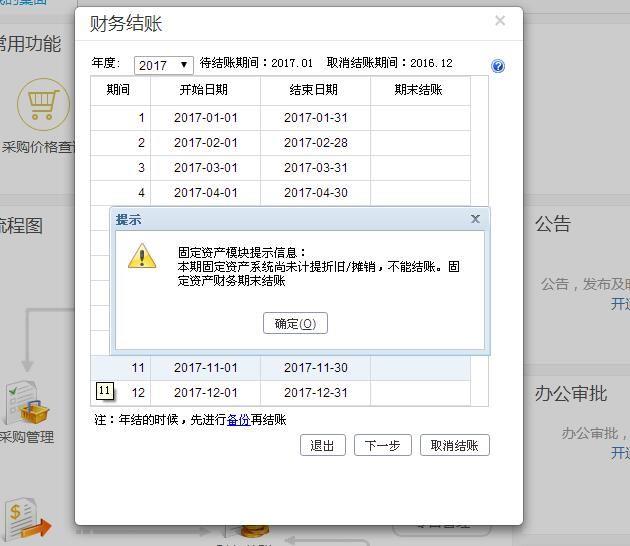Select start date cell 2017-11-01
Screen dimensions: 630x546
[x=205, y=368]
